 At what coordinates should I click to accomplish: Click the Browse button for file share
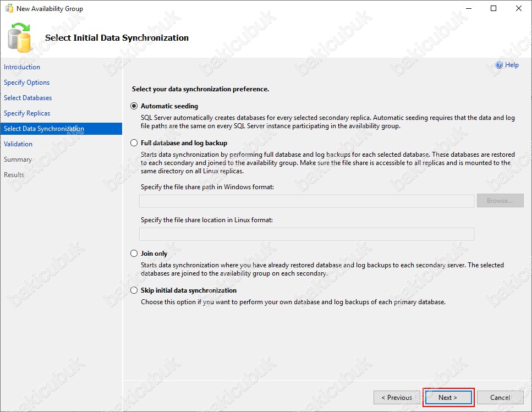(x=500, y=201)
